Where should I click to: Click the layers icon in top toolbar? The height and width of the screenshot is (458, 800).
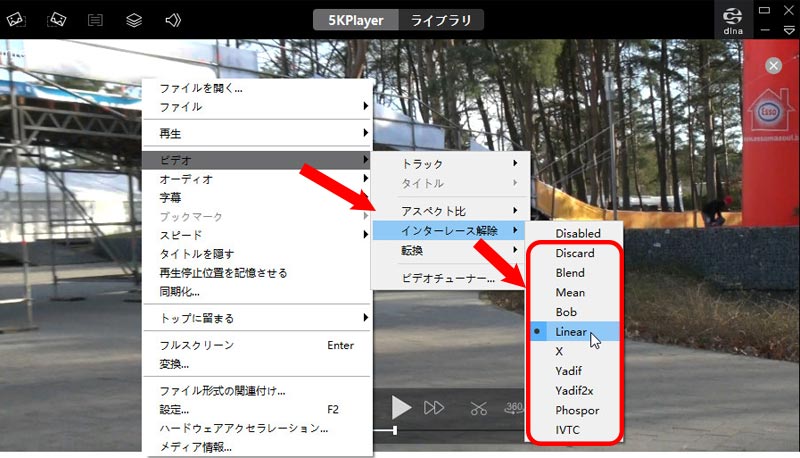tap(134, 20)
